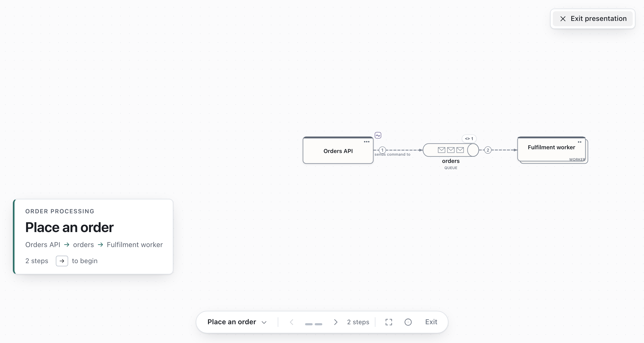Click '2 steps' text in bottom toolbar
This screenshot has height=343, width=644.
pos(358,322)
